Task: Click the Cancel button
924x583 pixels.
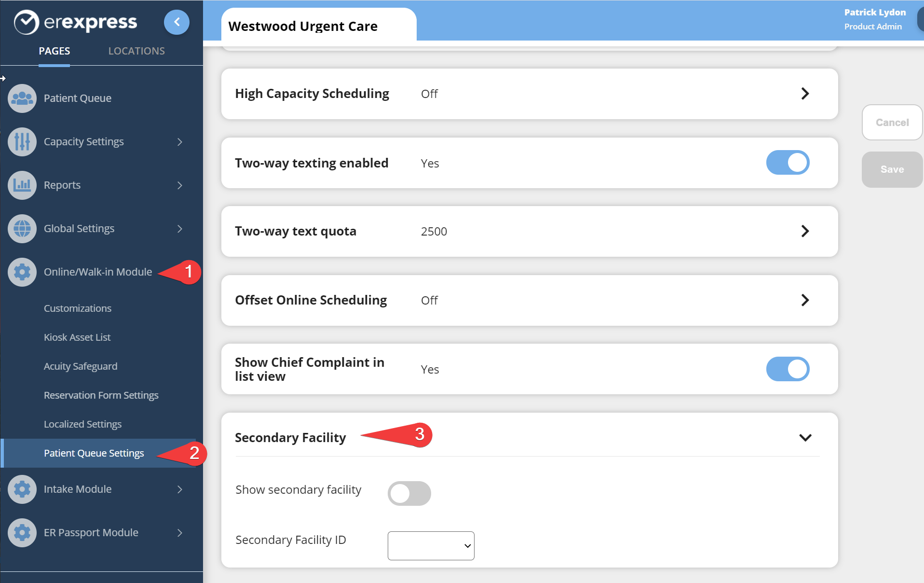Action: coord(892,123)
